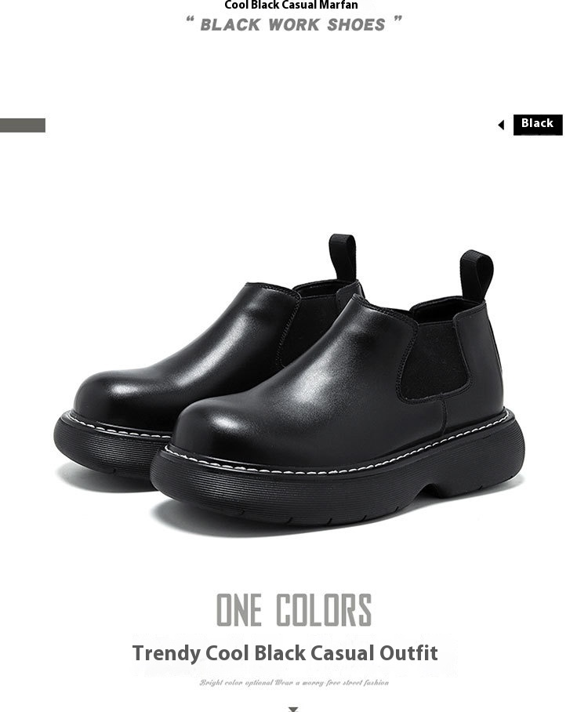Select the Black color label
The width and height of the screenshot is (588, 712).
[538, 125]
